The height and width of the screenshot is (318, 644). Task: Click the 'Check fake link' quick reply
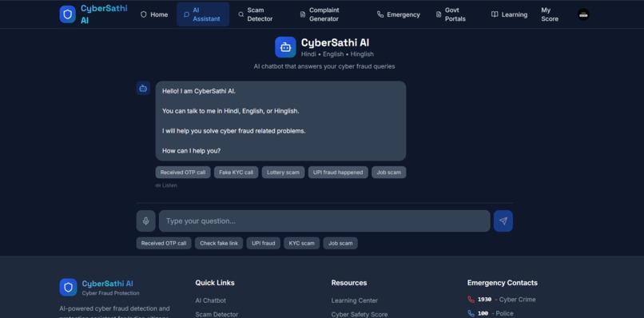[x=219, y=243]
